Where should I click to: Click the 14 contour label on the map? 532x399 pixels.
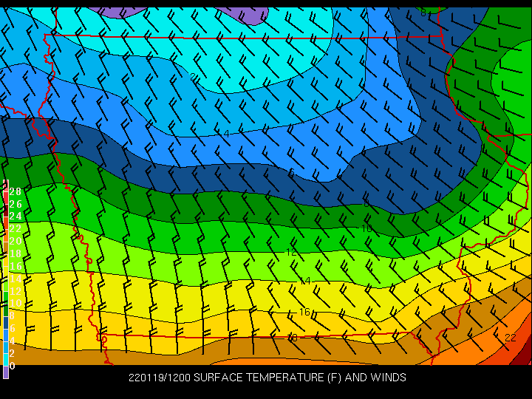[x=305, y=281]
